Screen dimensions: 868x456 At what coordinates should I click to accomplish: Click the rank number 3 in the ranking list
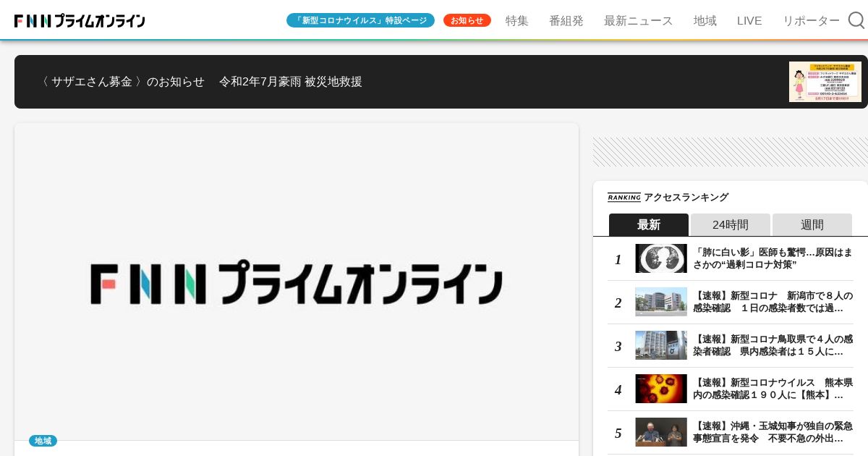pyautogui.click(x=618, y=346)
